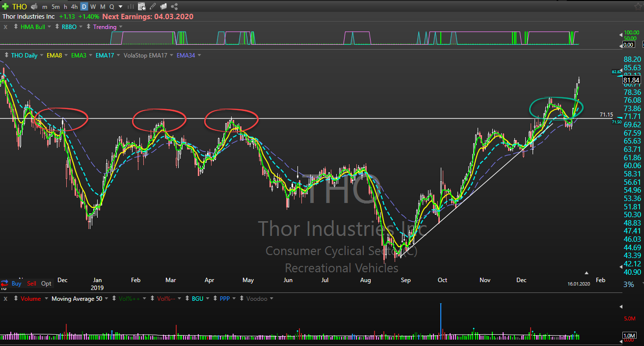The height and width of the screenshot is (346, 644).
Task: Open the Moving Average 50 dropdown
Action: [106, 298]
